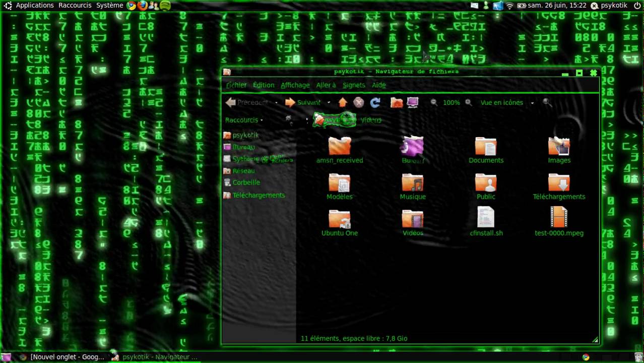
Task: Click the Stop loading icon
Action: [x=359, y=102]
